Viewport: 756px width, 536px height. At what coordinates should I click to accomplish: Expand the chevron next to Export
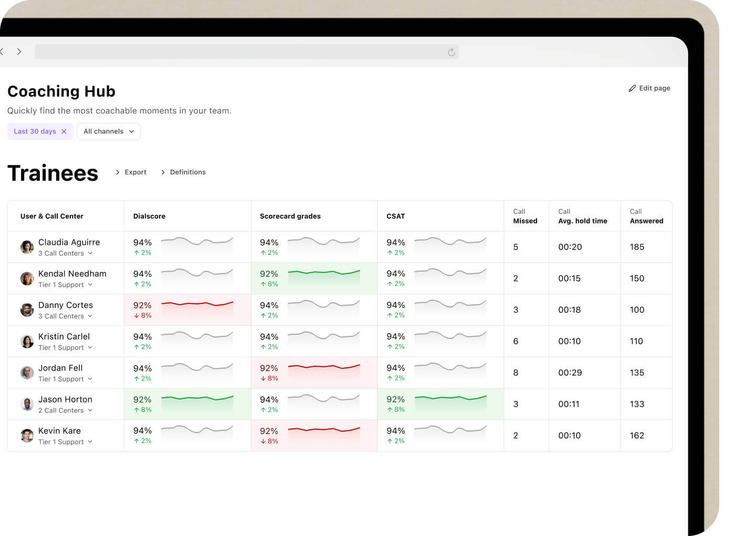click(117, 172)
